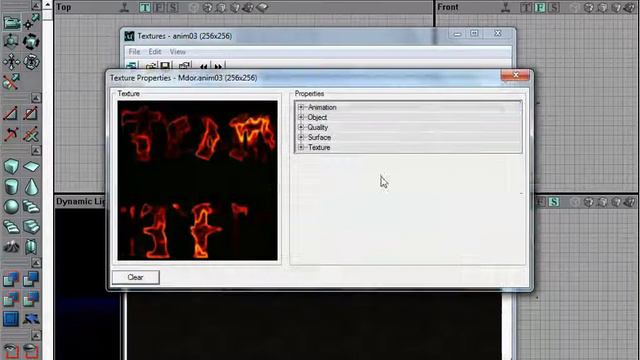640x360 pixels.
Task: Select the Camera Movement tool
Action: [11, 22]
